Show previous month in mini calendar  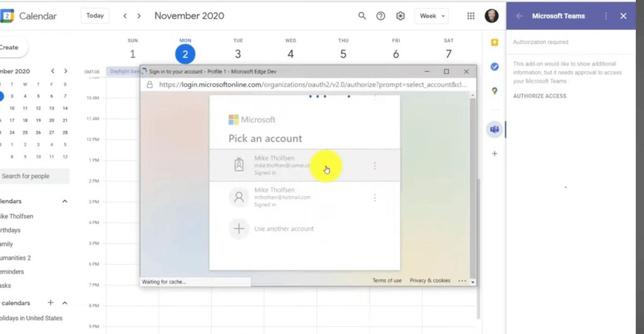[53, 71]
